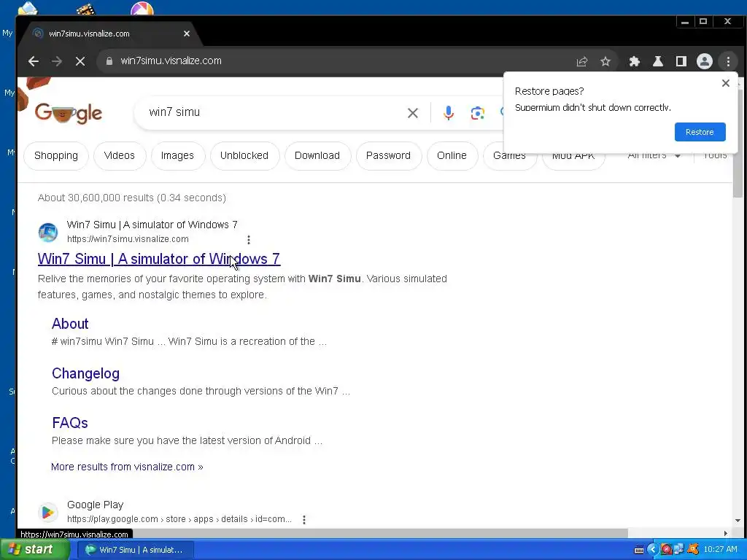The image size is (747, 560).
Task: Click the About 30,600,000 results text
Action: point(131,198)
